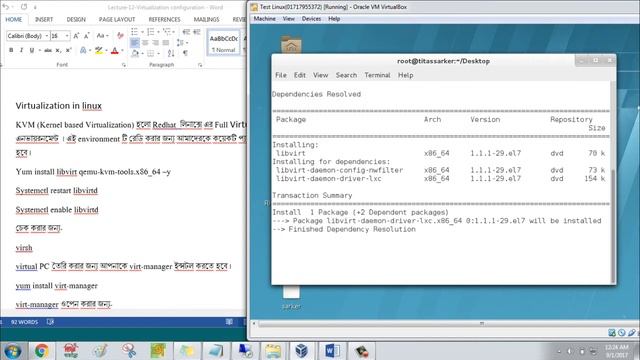
Task: Toggle Superscript formatting in Word
Action: click(68, 50)
